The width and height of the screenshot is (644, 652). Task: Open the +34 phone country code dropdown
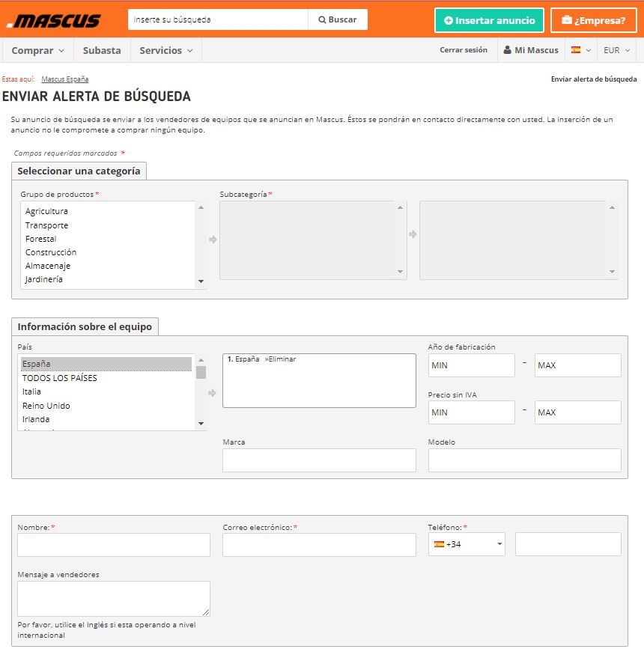[x=467, y=544]
